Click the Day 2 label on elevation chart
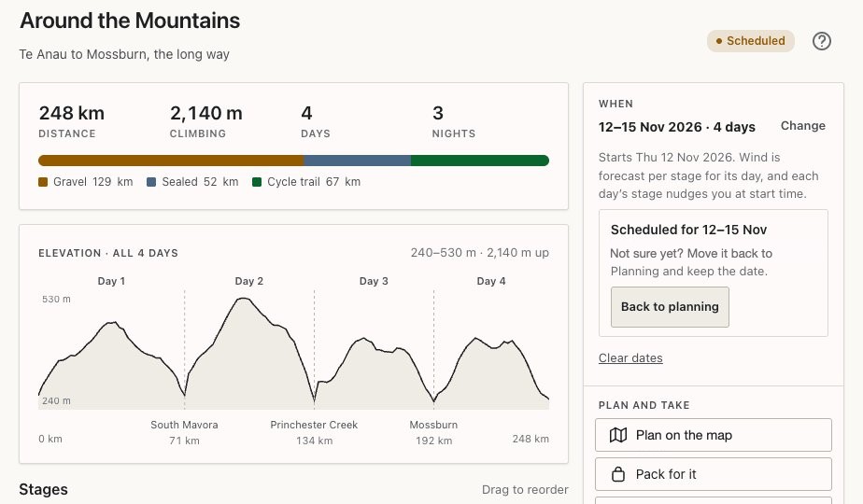 248,281
